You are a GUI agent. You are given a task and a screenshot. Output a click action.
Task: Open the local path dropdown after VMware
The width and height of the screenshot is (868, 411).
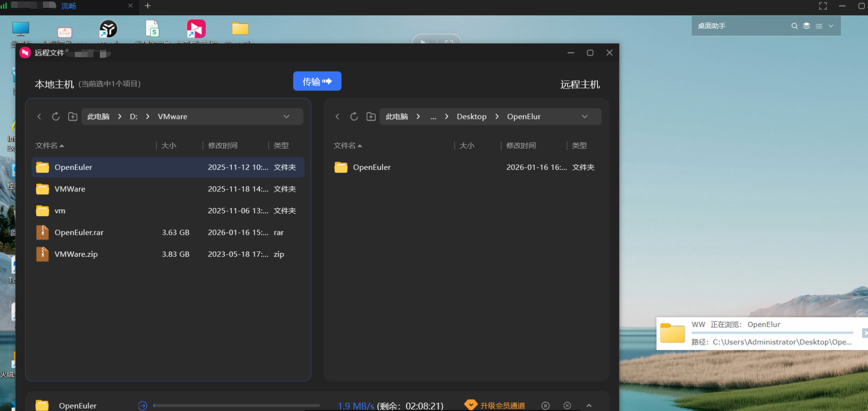[x=286, y=116]
